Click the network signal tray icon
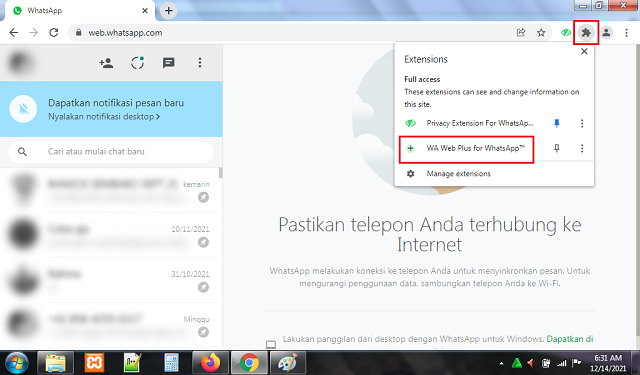640x375 pixels. (562, 363)
